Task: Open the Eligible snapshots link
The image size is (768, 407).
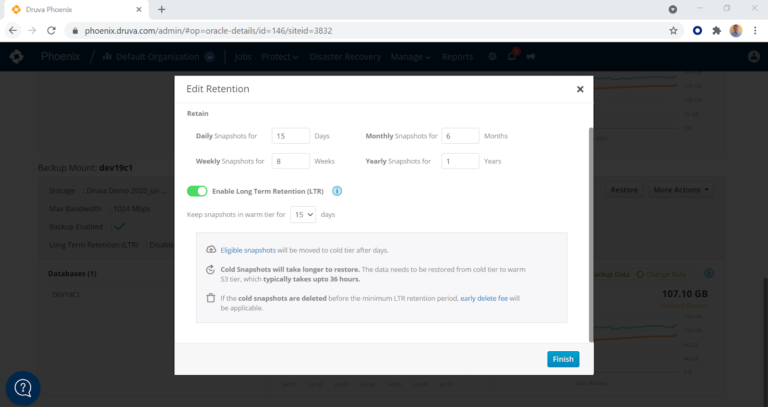Action: point(247,249)
